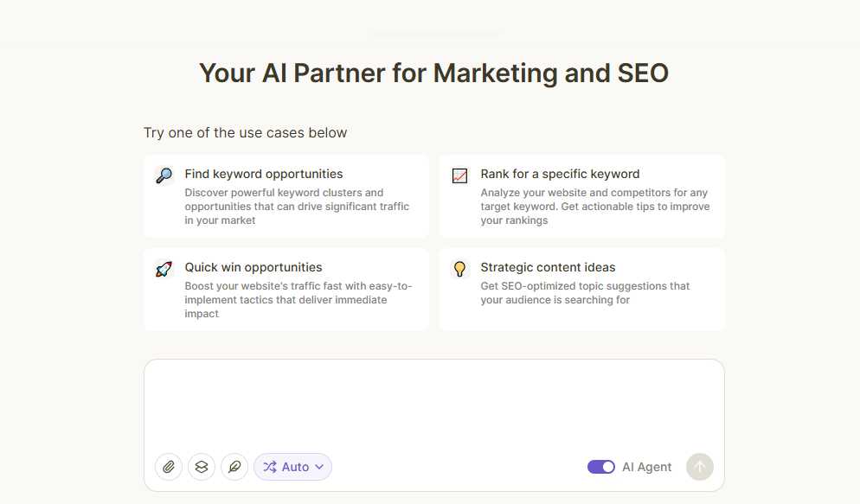
Task: Select the Strategic content ideas title
Action: pyautogui.click(x=548, y=267)
